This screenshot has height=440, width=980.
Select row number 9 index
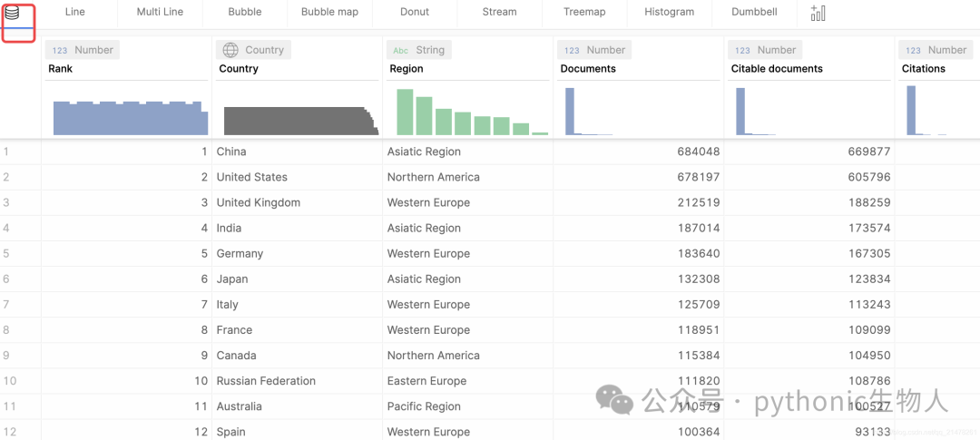click(6, 356)
